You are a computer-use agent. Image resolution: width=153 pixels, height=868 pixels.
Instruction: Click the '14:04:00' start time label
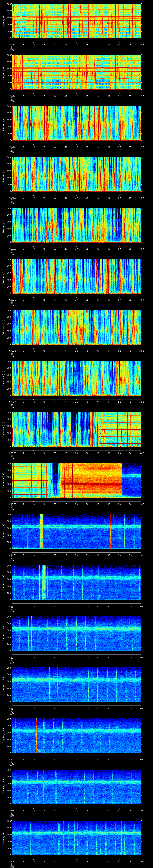tap(12, 197)
